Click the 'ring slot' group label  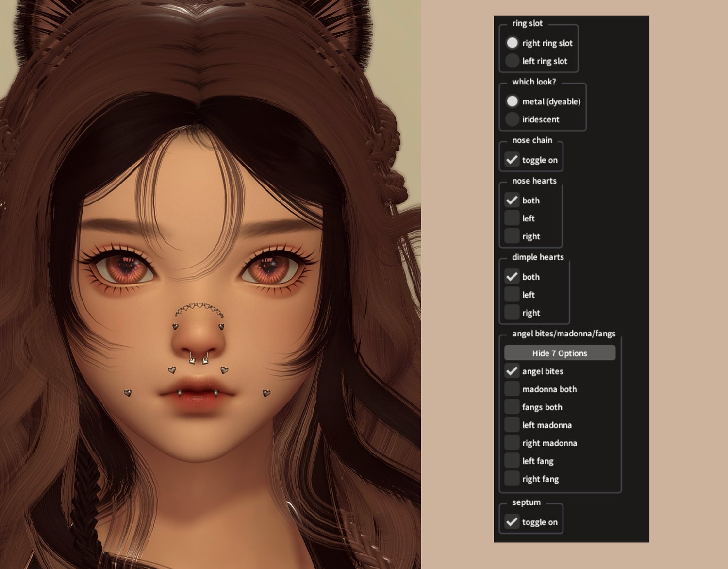(x=528, y=23)
